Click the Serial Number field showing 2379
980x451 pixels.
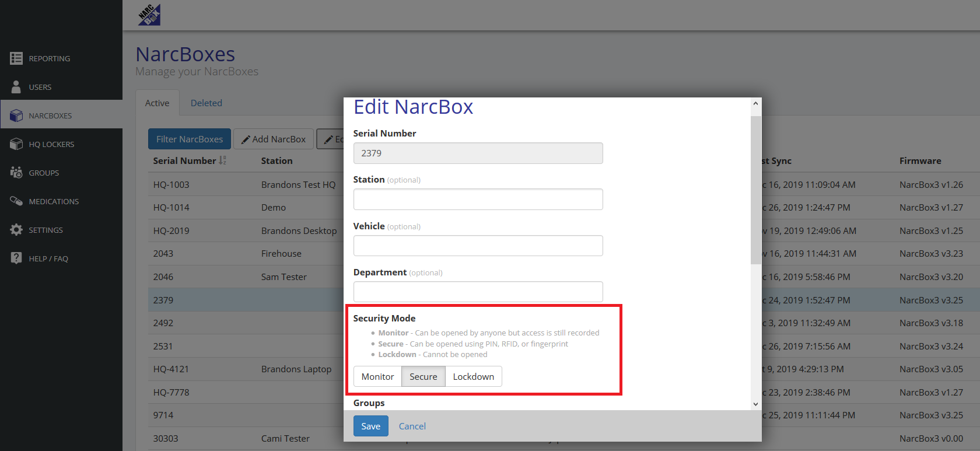pyautogui.click(x=478, y=153)
